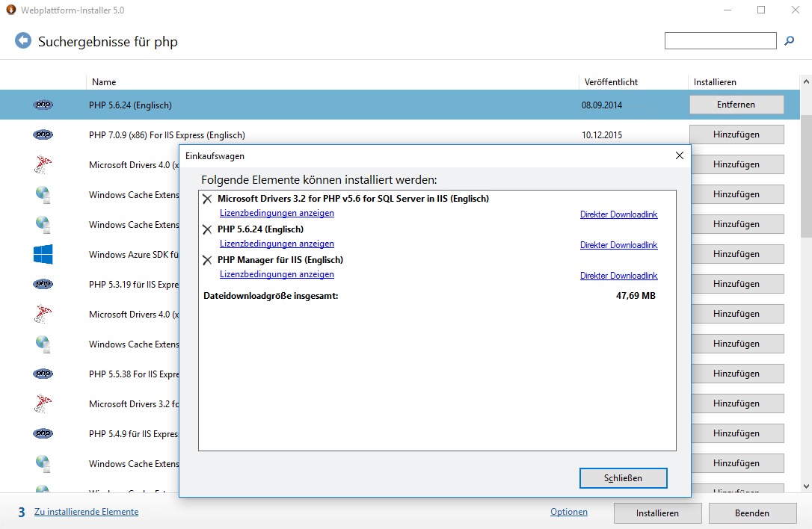Click the Schließen button
Screen dimensions: 812x529
point(623,477)
